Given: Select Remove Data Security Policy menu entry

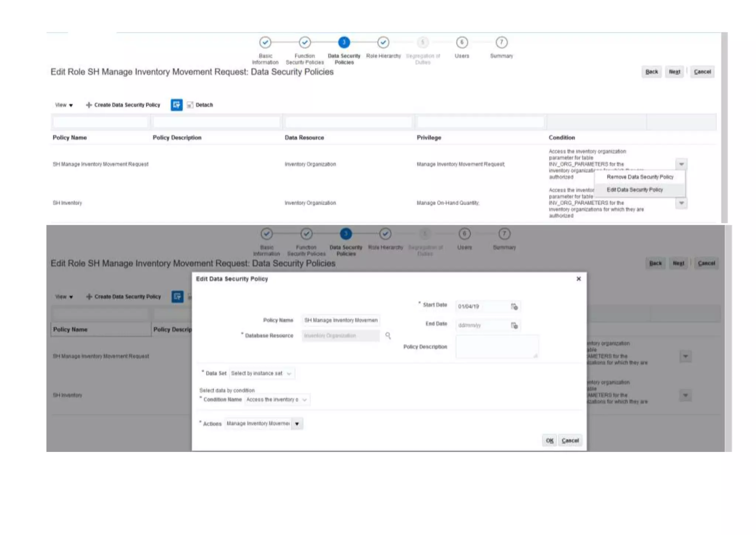Looking at the screenshot, I should (640, 177).
